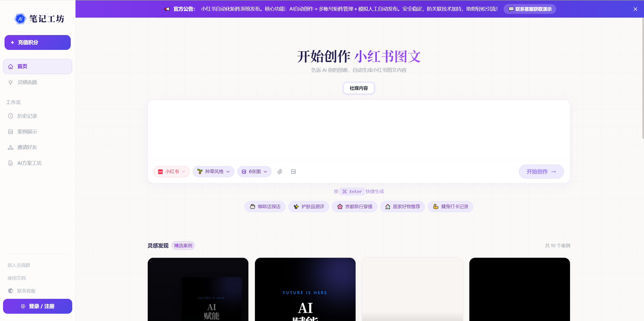The width and height of the screenshot is (644, 321).
Task: Click the 工作区 sidebar section label
Action: click(13, 102)
